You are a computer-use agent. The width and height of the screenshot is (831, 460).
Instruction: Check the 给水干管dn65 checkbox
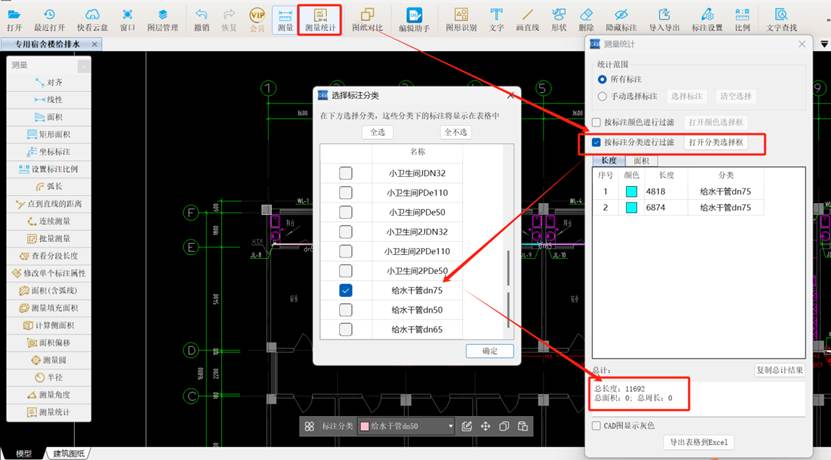coord(346,329)
